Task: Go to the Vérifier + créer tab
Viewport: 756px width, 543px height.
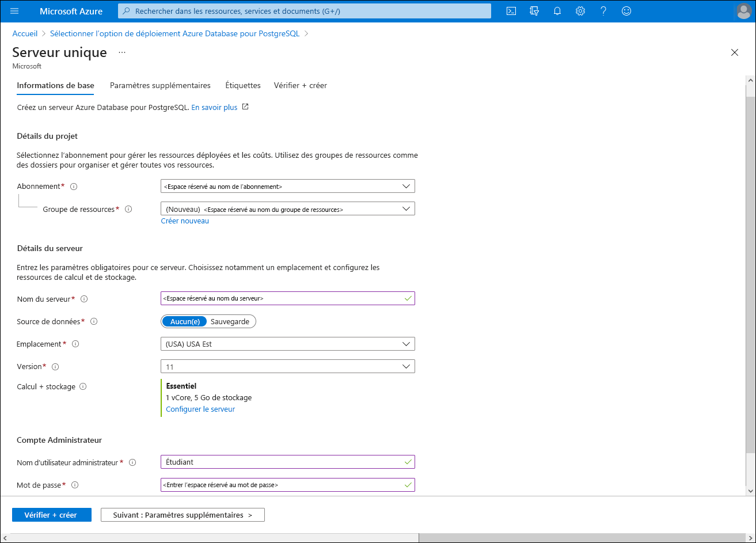Action: [x=301, y=85]
